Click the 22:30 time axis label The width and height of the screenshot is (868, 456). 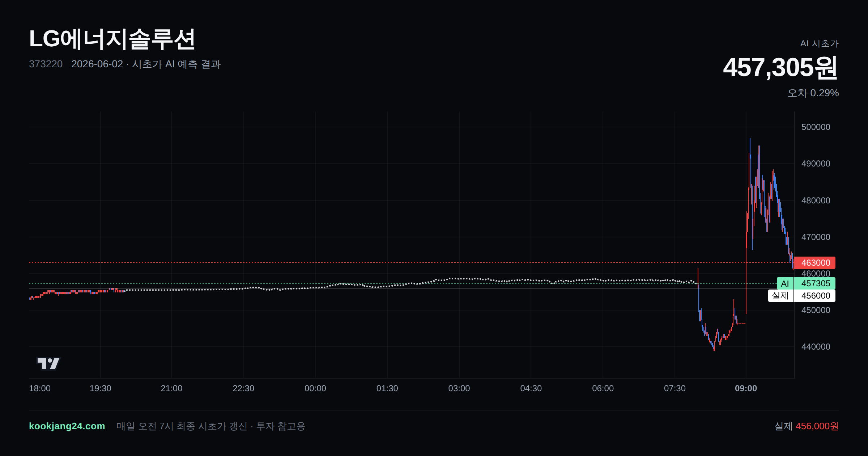(243, 388)
